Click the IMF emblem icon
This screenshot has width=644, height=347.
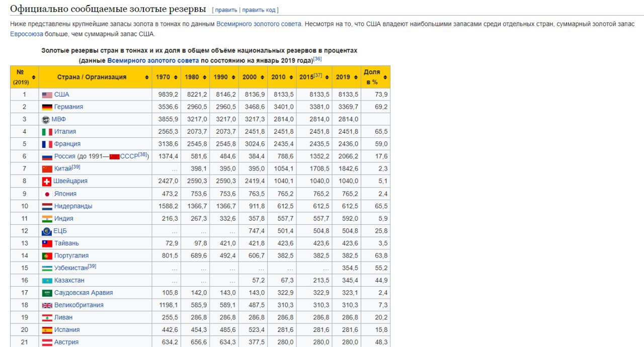click(x=46, y=120)
